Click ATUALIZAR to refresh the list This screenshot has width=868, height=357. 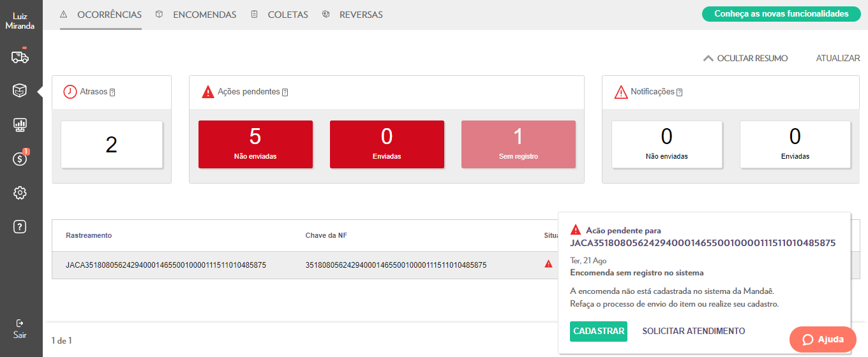point(837,58)
